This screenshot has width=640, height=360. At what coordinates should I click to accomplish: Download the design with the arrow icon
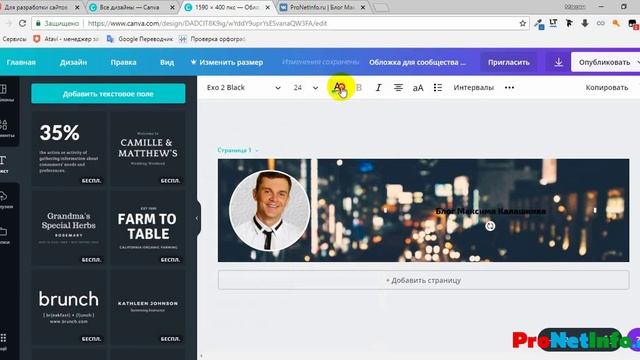coord(558,62)
